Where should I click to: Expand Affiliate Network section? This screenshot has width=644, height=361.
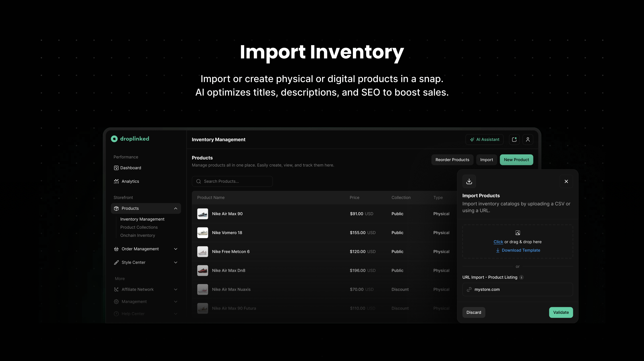click(176, 289)
